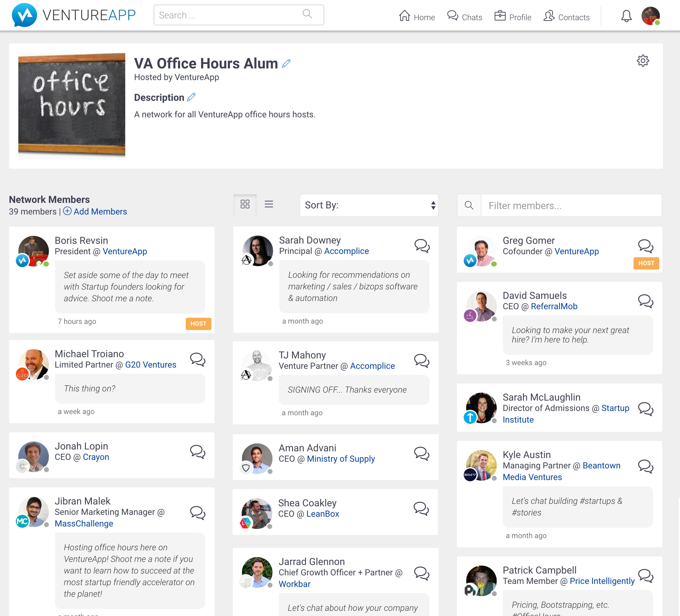Image resolution: width=680 pixels, height=616 pixels.
Task: Message Kyle Austin via chat icon
Action: (645, 466)
